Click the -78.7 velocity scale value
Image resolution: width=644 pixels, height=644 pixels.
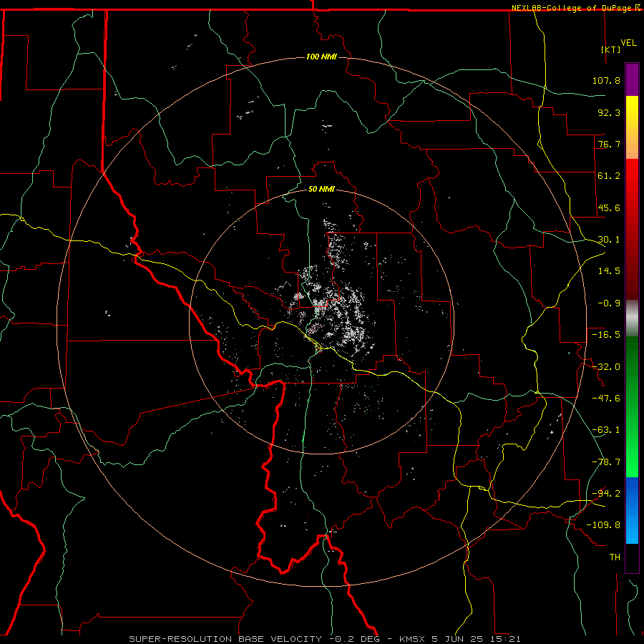606,462
